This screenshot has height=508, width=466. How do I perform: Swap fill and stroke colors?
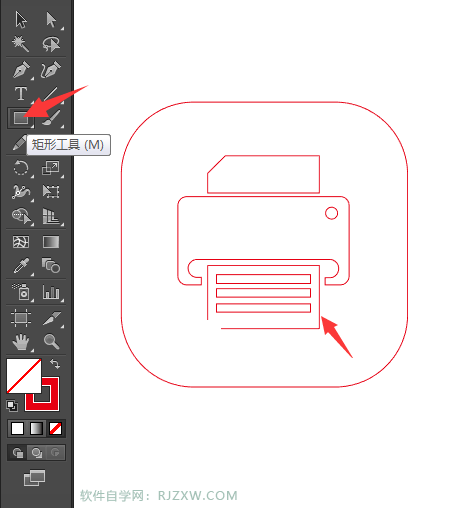click(x=55, y=363)
